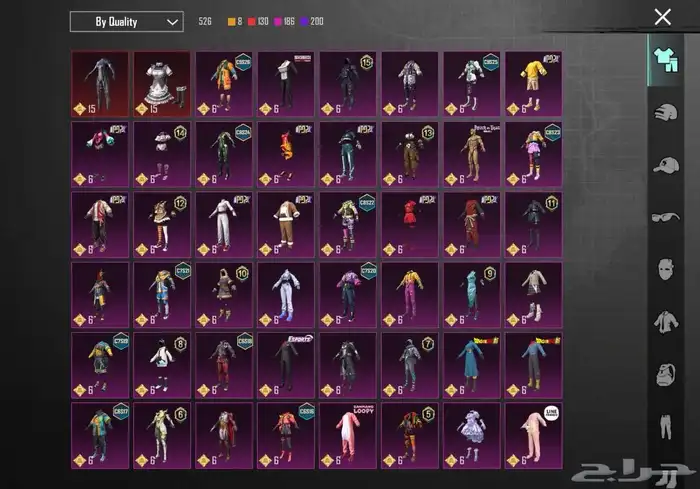Viewport: 700px width, 489px height.
Task: Open the backpack category
Action: click(x=663, y=374)
